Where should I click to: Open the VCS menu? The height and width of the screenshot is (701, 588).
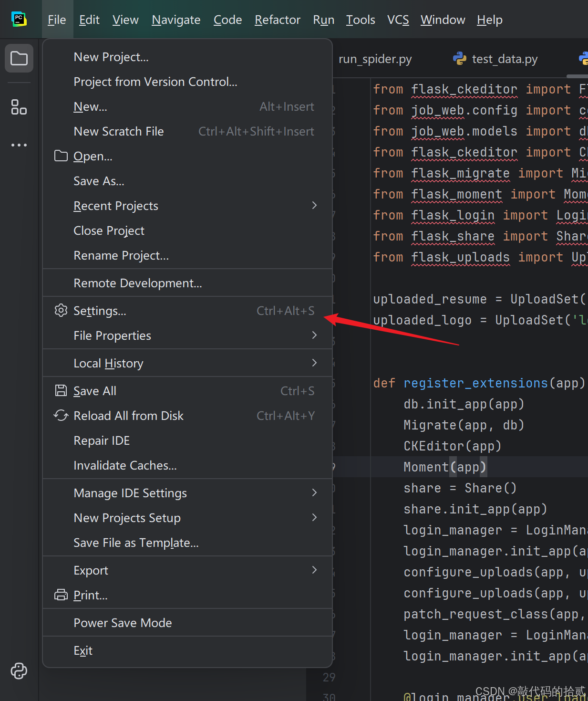click(x=398, y=20)
